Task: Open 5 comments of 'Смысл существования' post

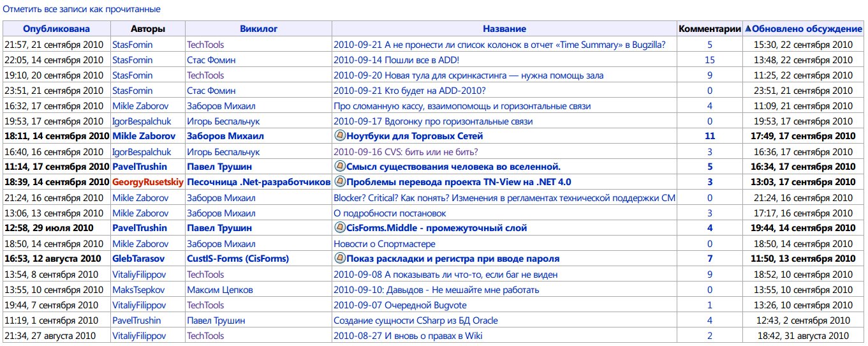Action: tap(710, 167)
